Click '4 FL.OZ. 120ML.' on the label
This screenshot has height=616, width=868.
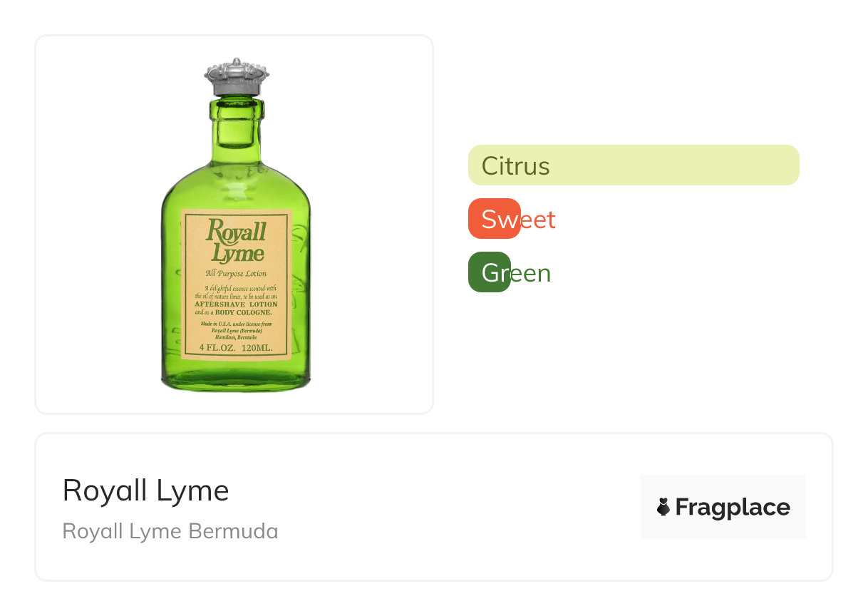point(236,348)
